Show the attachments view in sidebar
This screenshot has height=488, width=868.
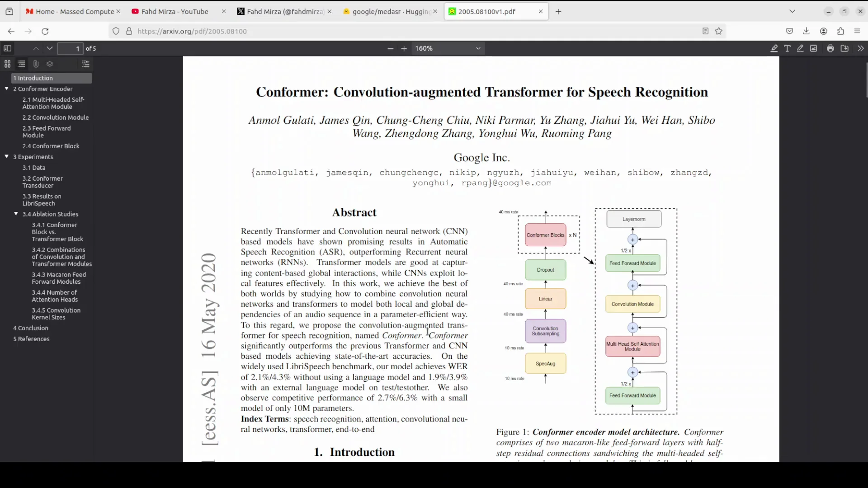(36, 64)
